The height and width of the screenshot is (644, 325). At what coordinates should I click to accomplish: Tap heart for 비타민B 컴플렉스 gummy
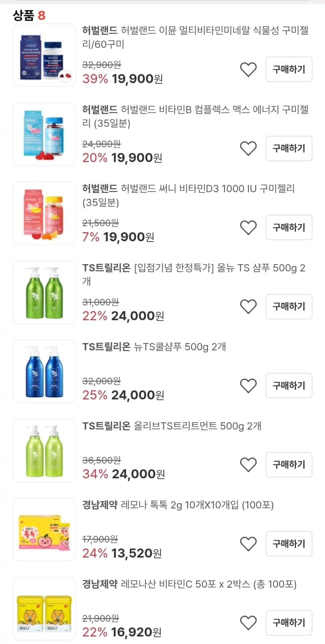coord(248,149)
